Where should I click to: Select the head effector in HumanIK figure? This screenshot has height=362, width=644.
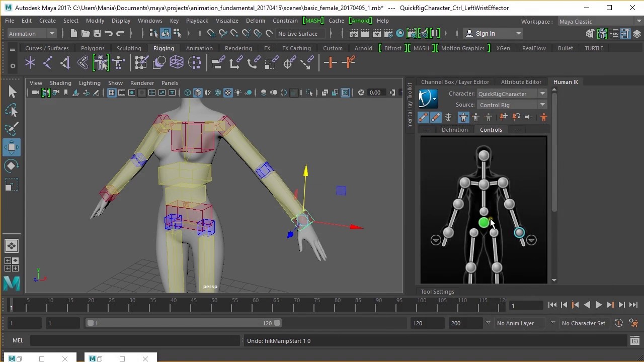(x=484, y=156)
